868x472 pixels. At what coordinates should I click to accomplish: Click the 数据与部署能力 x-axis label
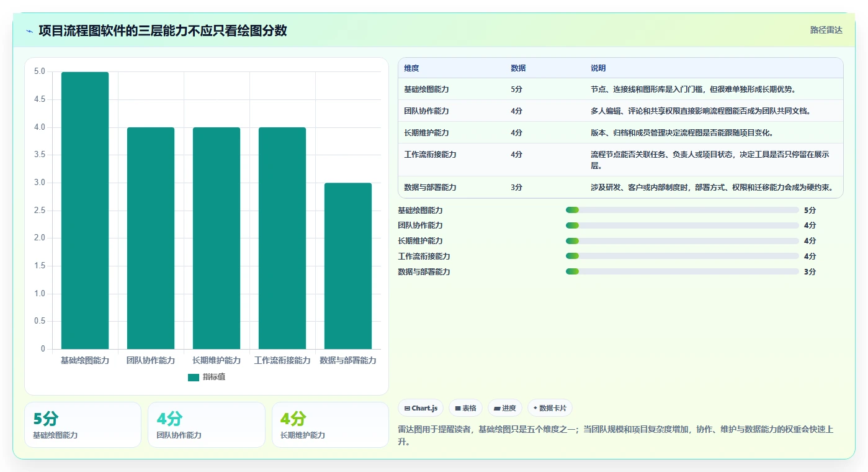(348, 360)
